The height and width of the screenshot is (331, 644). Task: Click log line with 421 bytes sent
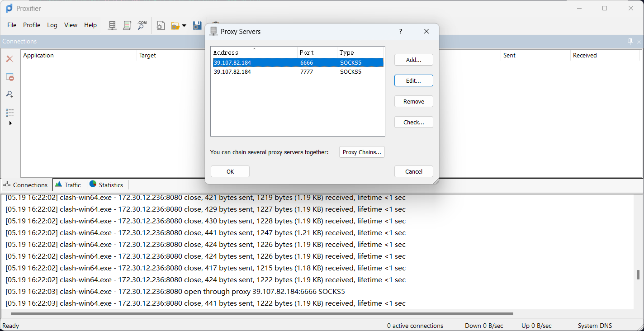[x=206, y=198]
